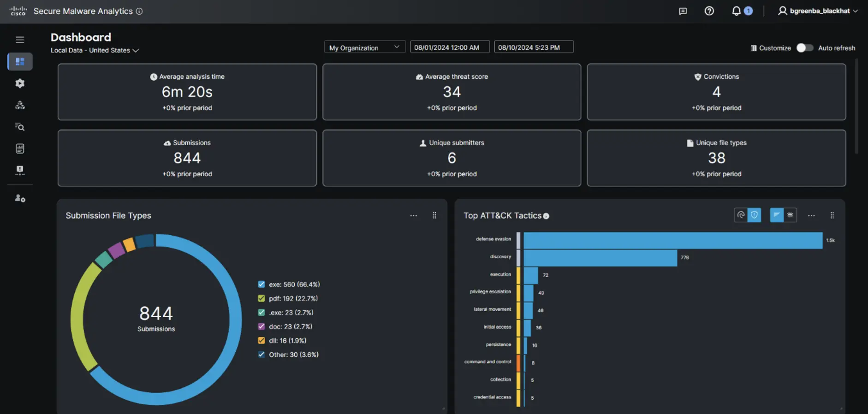Open Submission File Types more options menu
This screenshot has height=414, width=868.
click(x=413, y=215)
